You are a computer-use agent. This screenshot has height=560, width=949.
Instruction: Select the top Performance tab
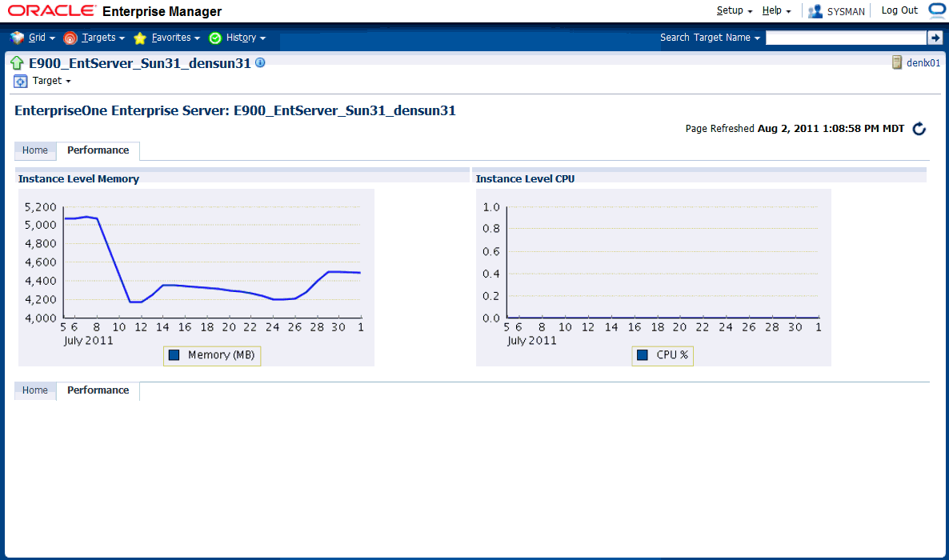[98, 150]
